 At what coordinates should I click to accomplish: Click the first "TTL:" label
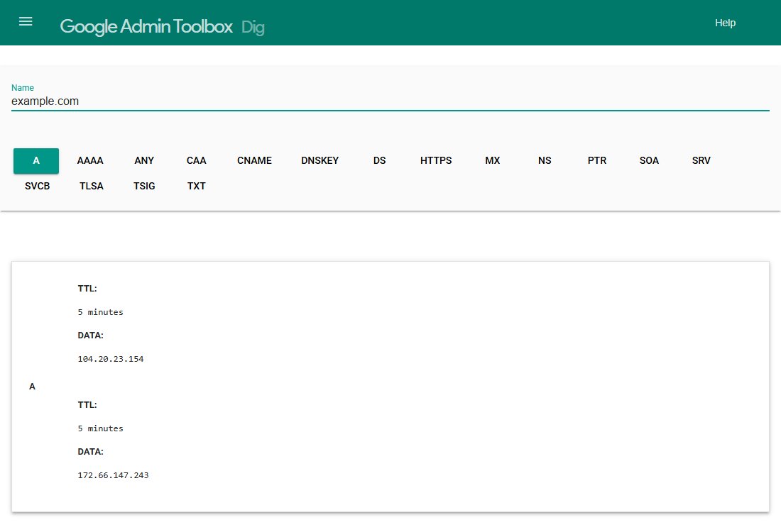(87, 289)
